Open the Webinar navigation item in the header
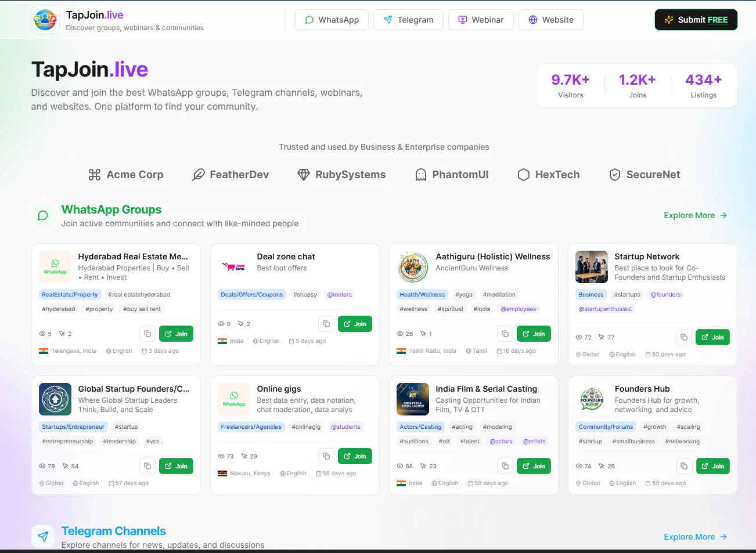 coord(481,19)
